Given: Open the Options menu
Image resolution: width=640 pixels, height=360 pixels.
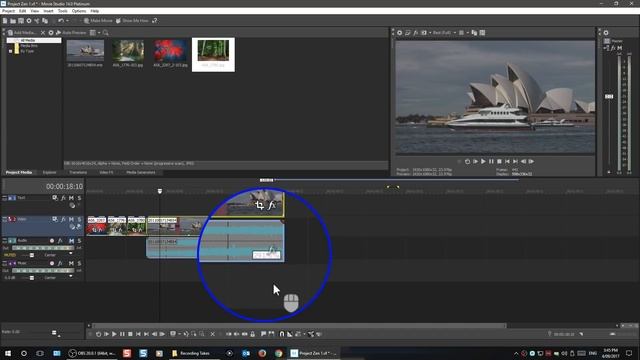Looking at the screenshot, I should 79,11.
